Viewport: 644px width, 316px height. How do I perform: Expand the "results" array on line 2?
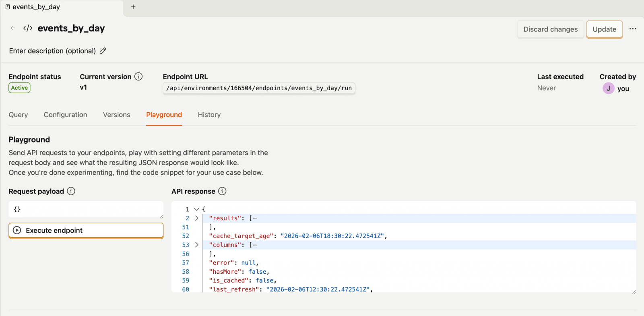196,218
